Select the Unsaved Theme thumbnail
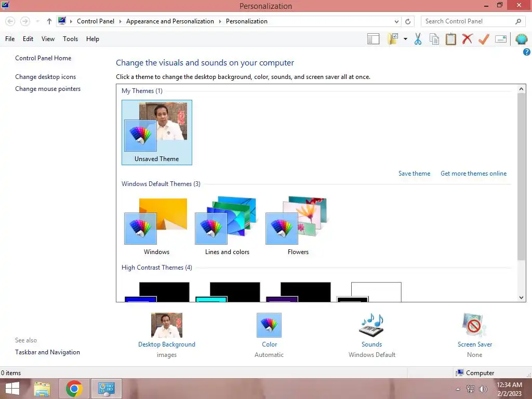Image resolution: width=532 pixels, height=399 pixels. click(157, 132)
